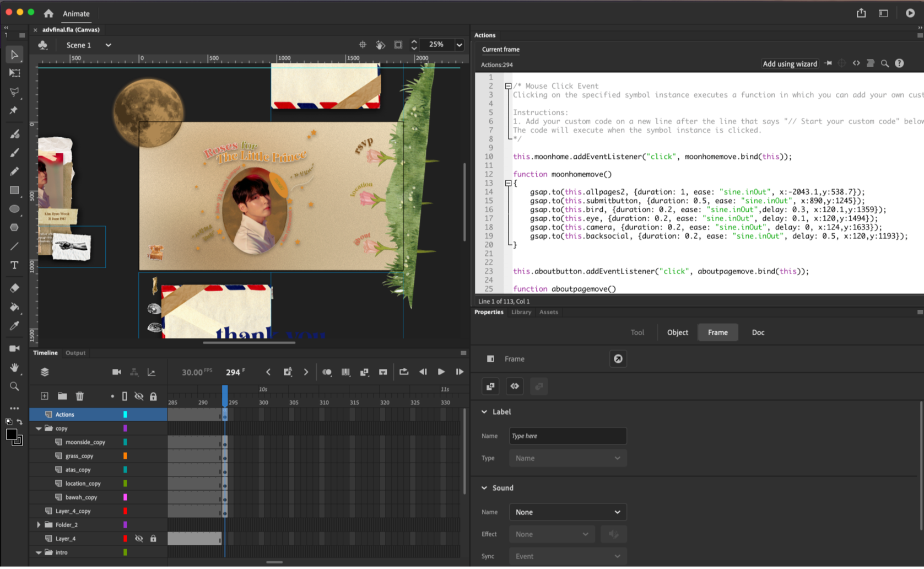Expand the Folder_2 layer folder
The height and width of the screenshot is (569, 924).
(39, 525)
